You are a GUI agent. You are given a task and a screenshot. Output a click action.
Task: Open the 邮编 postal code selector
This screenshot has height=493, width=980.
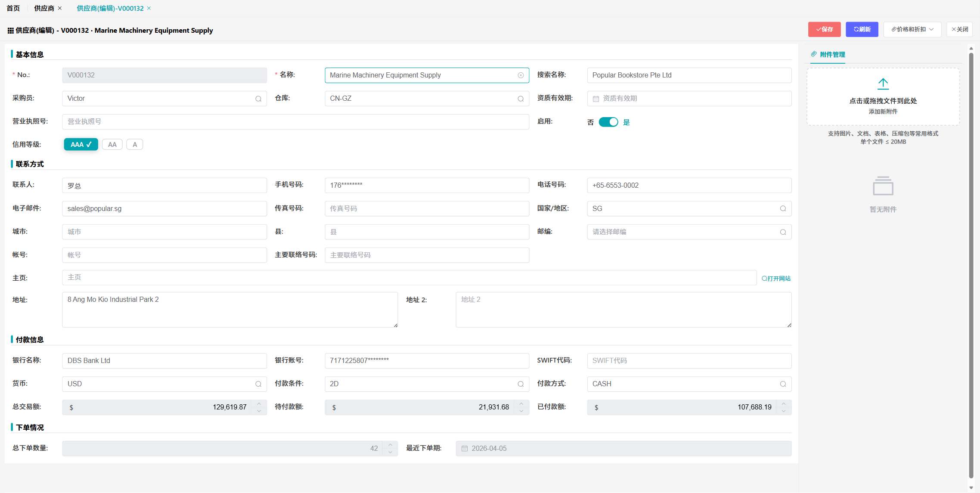click(783, 232)
